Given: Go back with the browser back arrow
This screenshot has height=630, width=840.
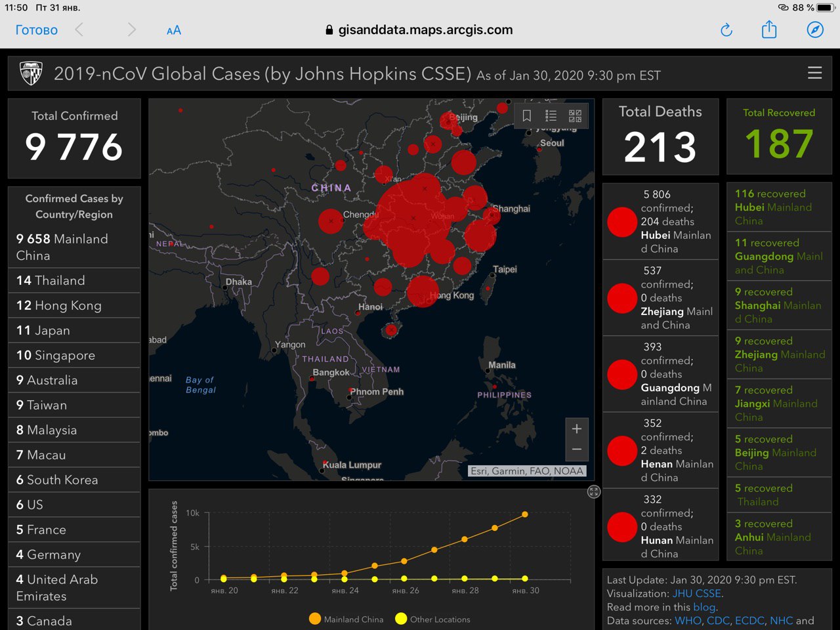Looking at the screenshot, I should coord(79,30).
